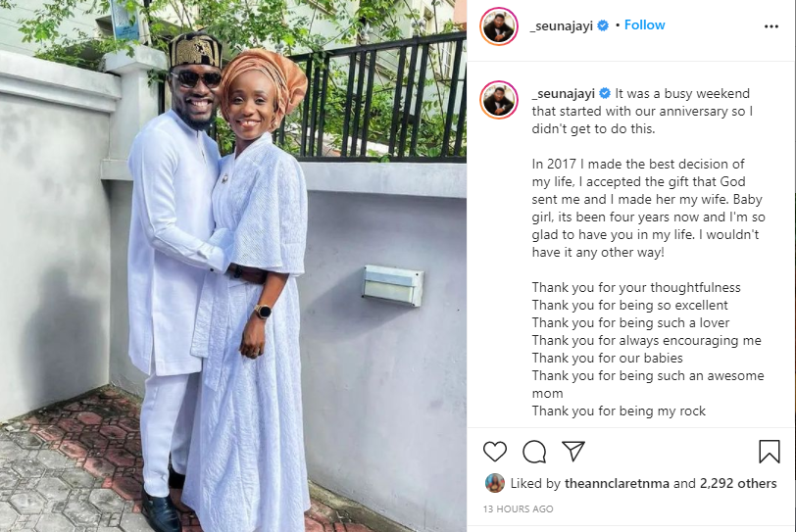Follow the _seunajayi account
The image size is (796, 532).
(x=644, y=24)
